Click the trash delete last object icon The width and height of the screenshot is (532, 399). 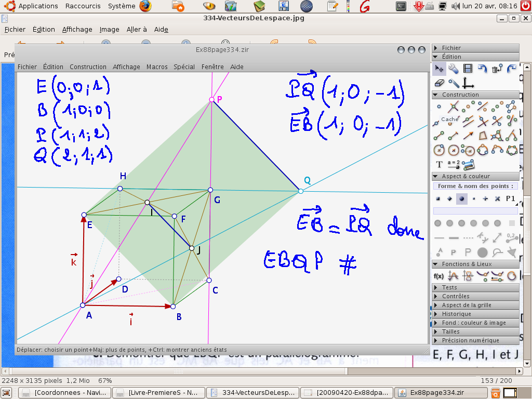pos(497,69)
